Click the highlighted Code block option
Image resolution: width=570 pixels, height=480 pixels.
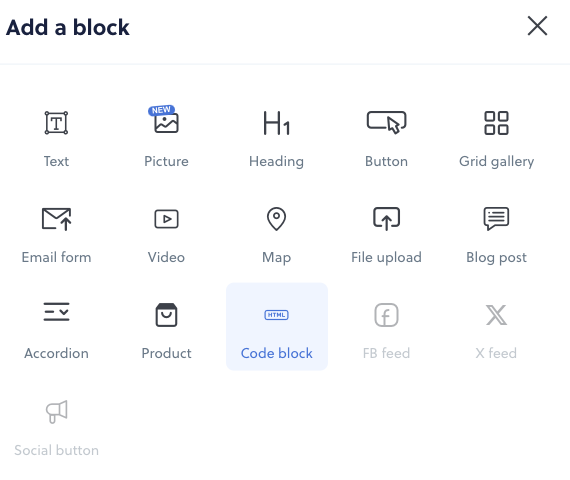pyautogui.click(x=277, y=327)
